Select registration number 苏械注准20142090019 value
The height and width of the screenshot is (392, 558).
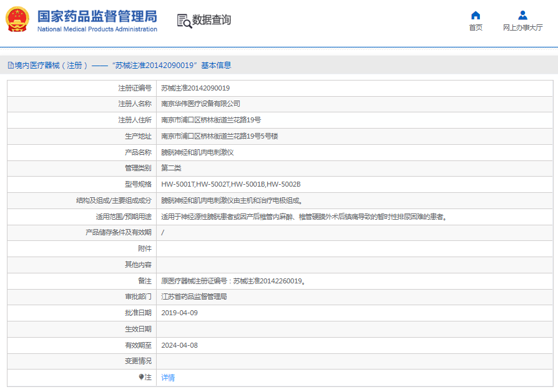tap(195, 88)
